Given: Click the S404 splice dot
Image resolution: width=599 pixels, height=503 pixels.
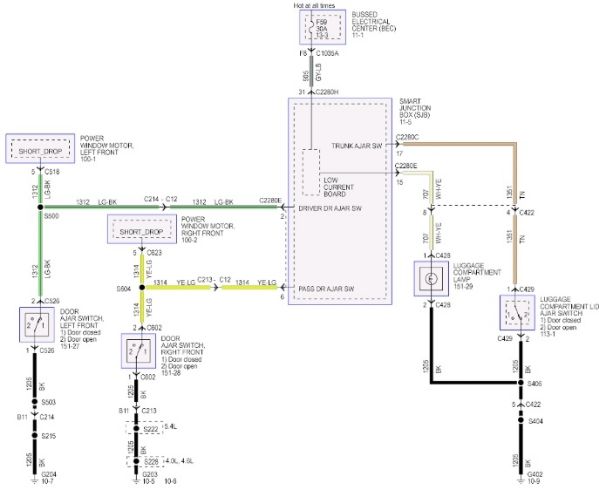Looking at the screenshot, I should tap(520, 420).
